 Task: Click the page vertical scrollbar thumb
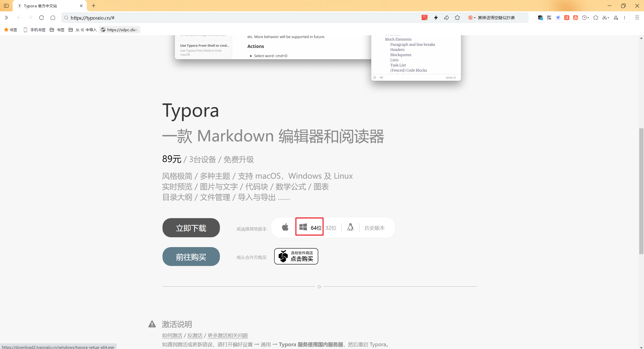641,191
